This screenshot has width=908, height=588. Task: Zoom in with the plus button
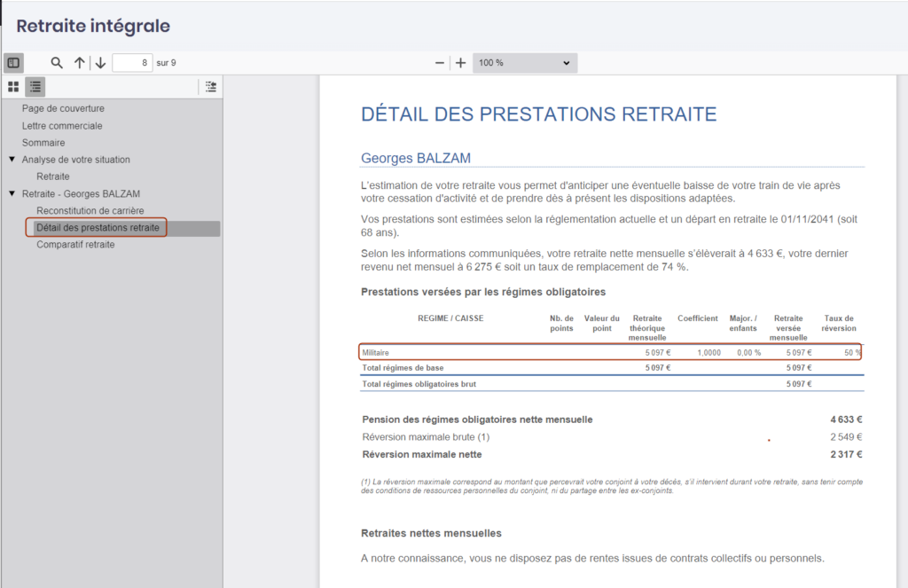[460, 63]
